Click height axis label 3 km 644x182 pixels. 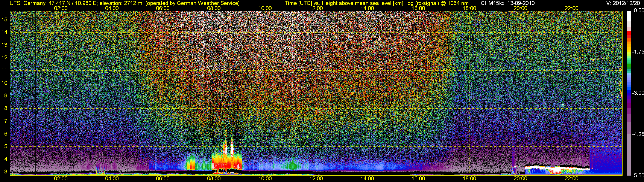point(6,172)
